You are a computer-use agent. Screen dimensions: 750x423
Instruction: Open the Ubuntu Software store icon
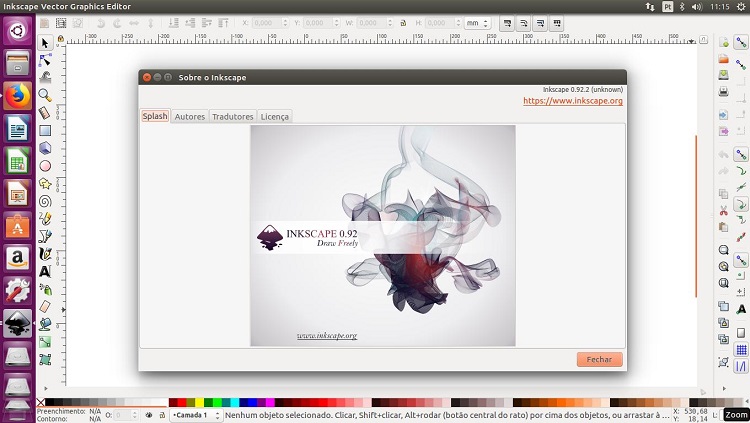[18, 226]
